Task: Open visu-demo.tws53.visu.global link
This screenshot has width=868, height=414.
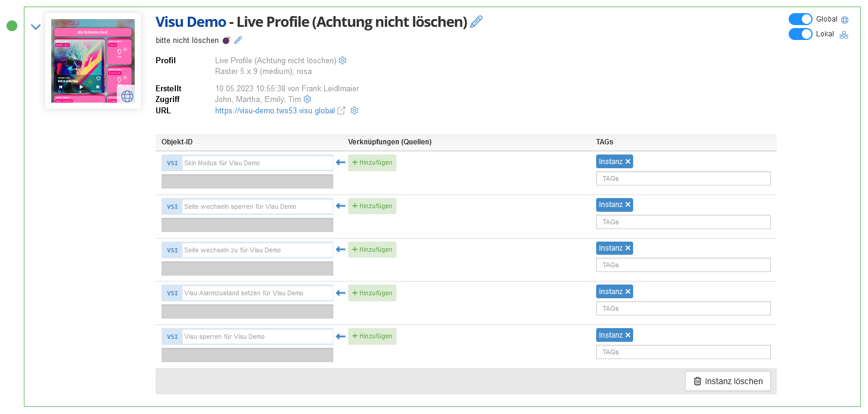Action: coord(275,110)
